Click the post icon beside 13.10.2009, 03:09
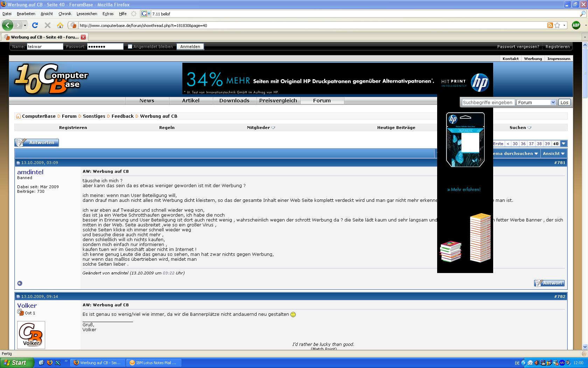 (18, 163)
